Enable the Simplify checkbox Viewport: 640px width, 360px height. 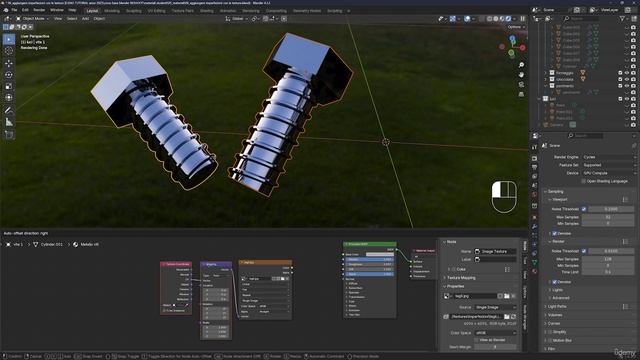pyautogui.click(x=550, y=332)
